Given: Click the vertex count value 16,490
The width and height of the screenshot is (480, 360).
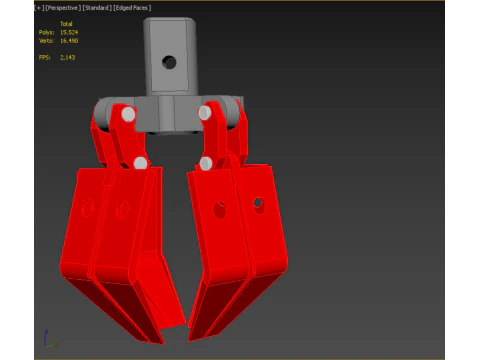Looking at the screenshot, I should point(69,41).
